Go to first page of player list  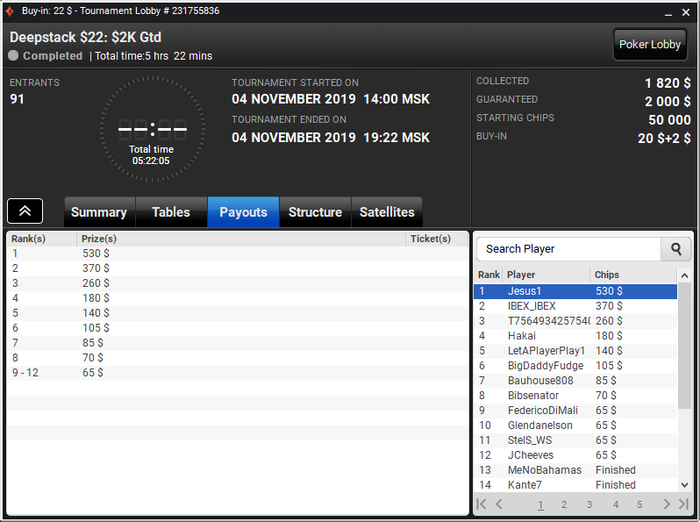point(481,504)
